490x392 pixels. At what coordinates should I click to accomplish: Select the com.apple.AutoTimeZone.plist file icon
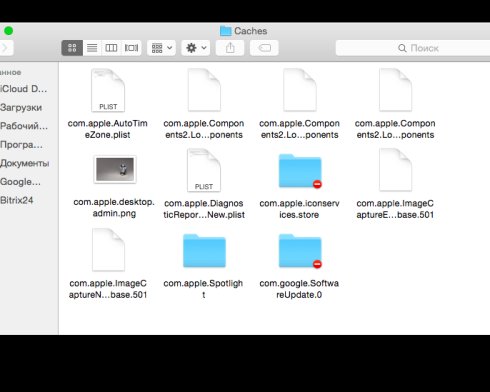point(108,90)
